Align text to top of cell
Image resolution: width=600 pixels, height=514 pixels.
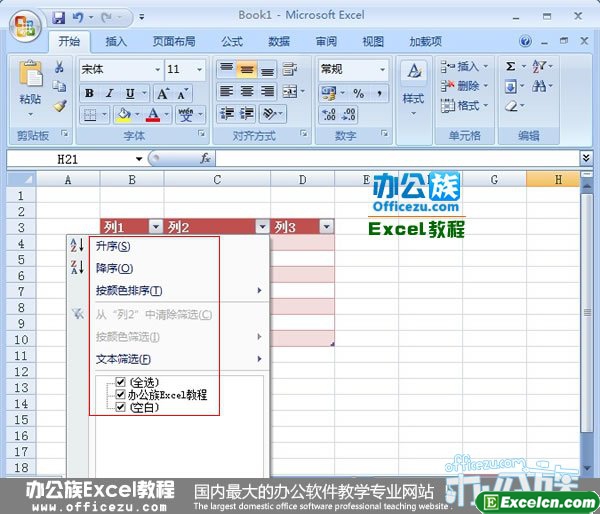pyautogui.click(x=226, y=69)
